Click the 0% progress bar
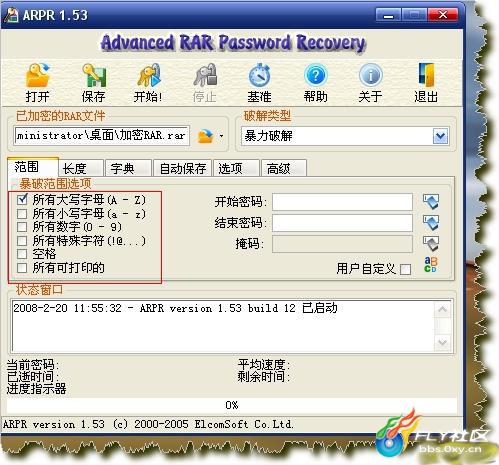The image size is (499, 465). (x=232, y=405)
